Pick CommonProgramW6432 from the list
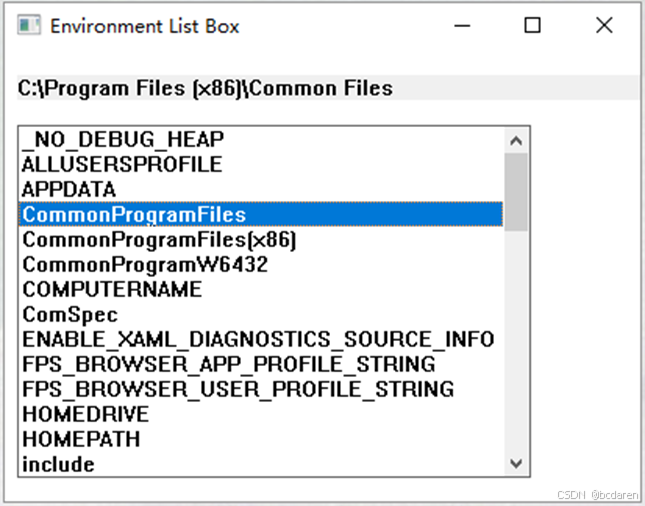The height and width of the screenshot is (506, 645). [261, 265]
